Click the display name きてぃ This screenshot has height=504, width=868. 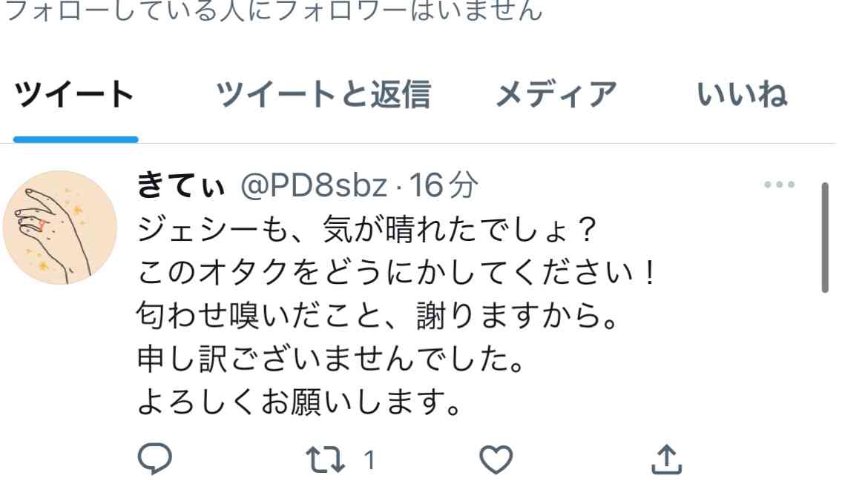point(181,185)
